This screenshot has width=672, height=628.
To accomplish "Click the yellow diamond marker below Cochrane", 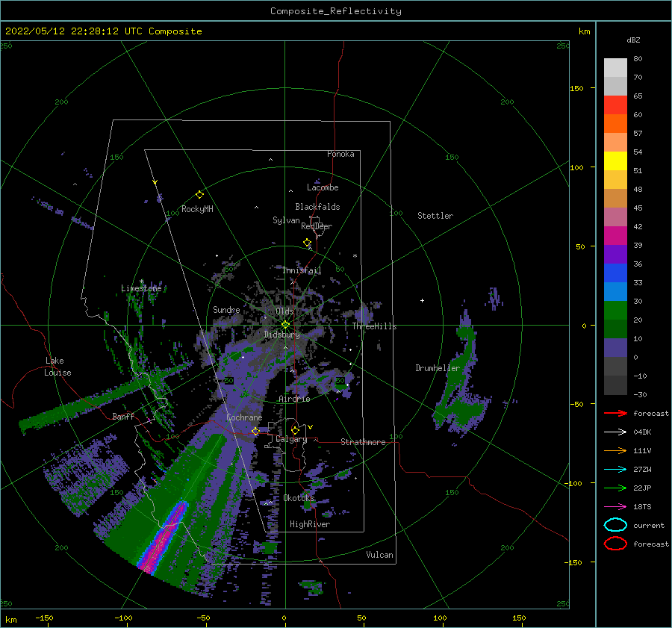I will pyautogui.click(x=255, y=431).
